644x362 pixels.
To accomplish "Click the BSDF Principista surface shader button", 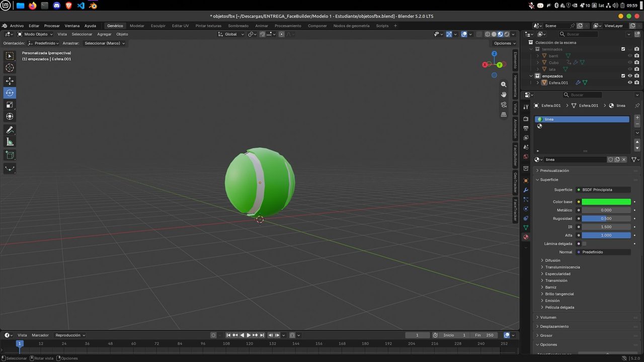I will coord(603,190).
